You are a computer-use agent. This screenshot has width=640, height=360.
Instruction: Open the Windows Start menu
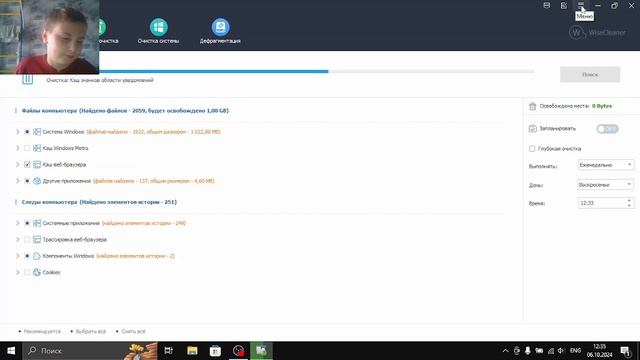coord(11,351)
